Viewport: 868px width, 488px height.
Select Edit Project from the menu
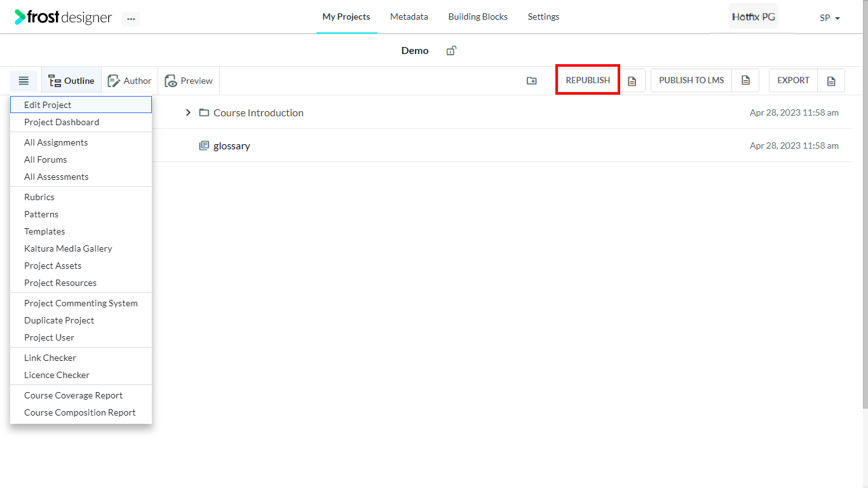tap(81, 105)
